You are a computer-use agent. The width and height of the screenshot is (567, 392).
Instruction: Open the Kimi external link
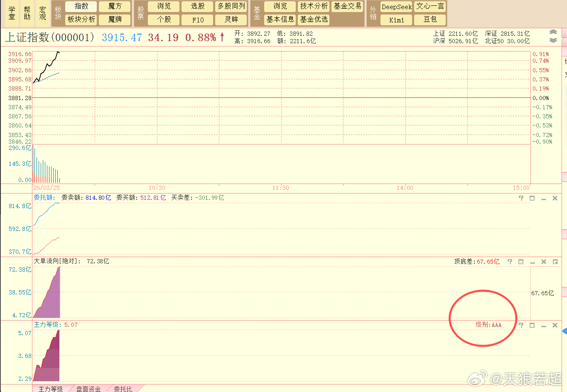[397, 20]
